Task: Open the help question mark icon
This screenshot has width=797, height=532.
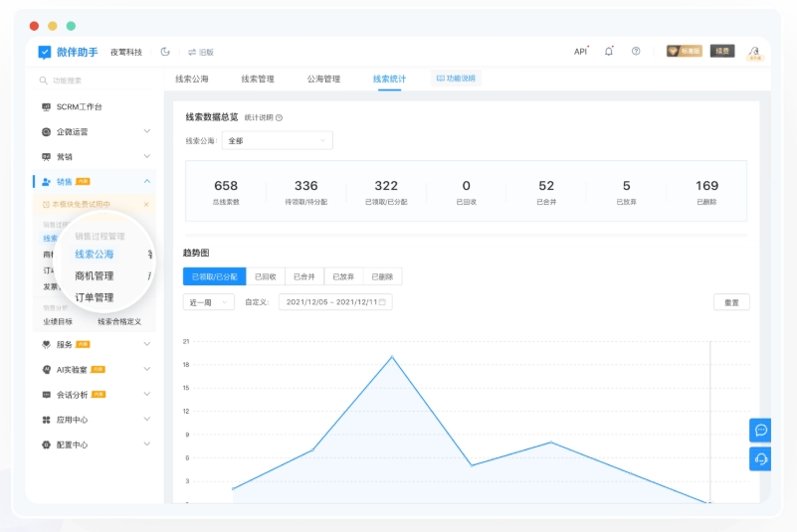Action: click(x=636, y=52)
